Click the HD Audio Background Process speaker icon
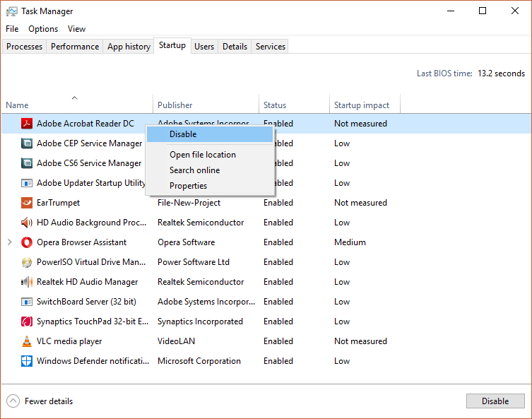This screenshot has height=419, width=532. pyautogui.click(x=27, y=223)
